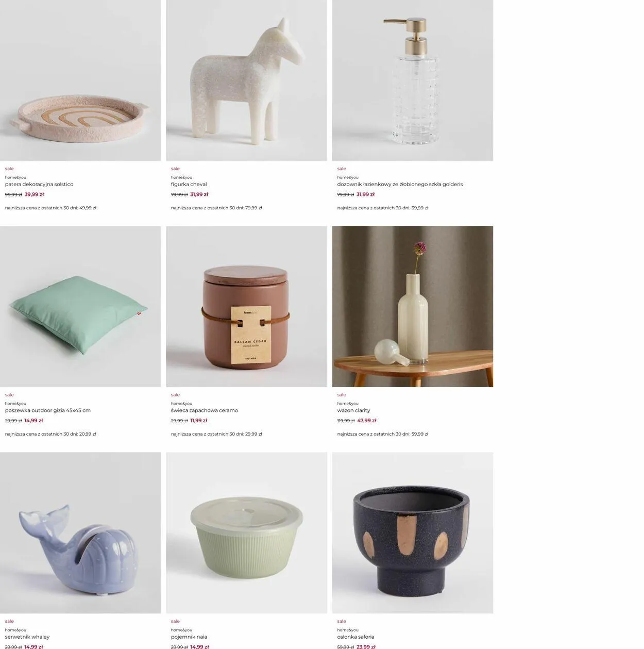Viewport: 644px width, 649px height.
Task: Open the serwetnik whaley product link
Action: point(27,637)
